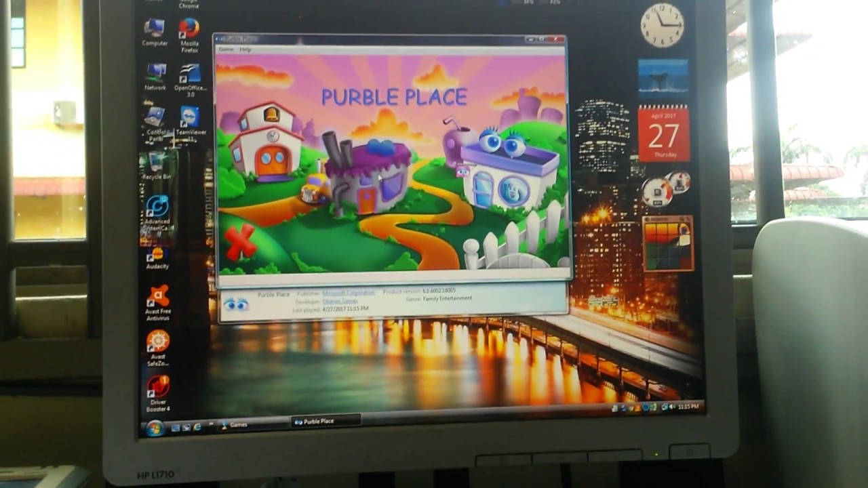Click the analog clock sidebar gadget

[663, 25]
